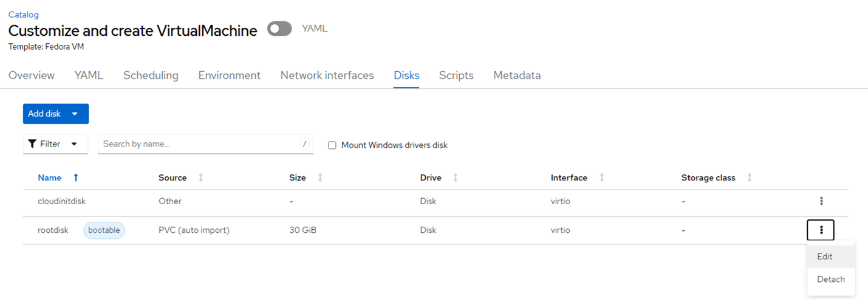
Task: Select Edit from the rootdisk menu
Action: point(831,256)
